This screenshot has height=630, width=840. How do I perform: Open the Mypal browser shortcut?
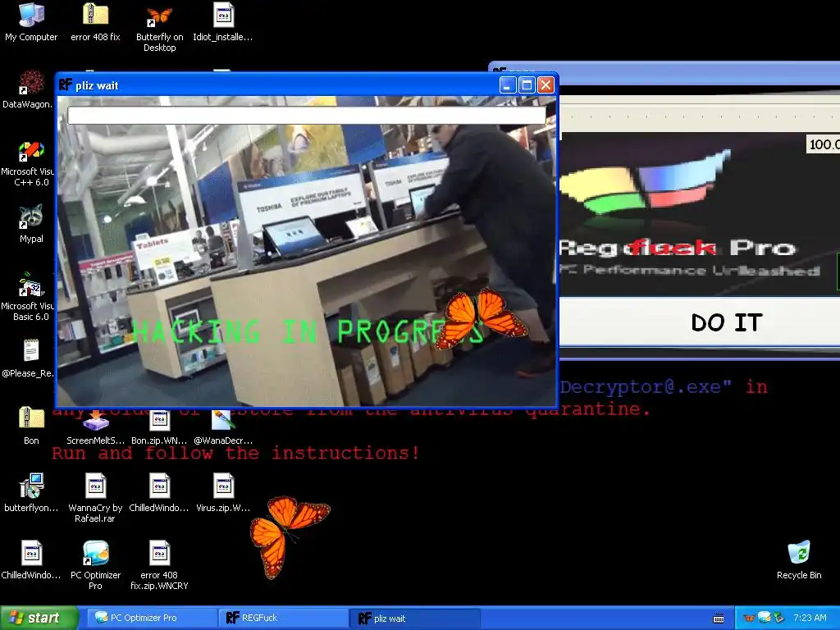point(31,224)
